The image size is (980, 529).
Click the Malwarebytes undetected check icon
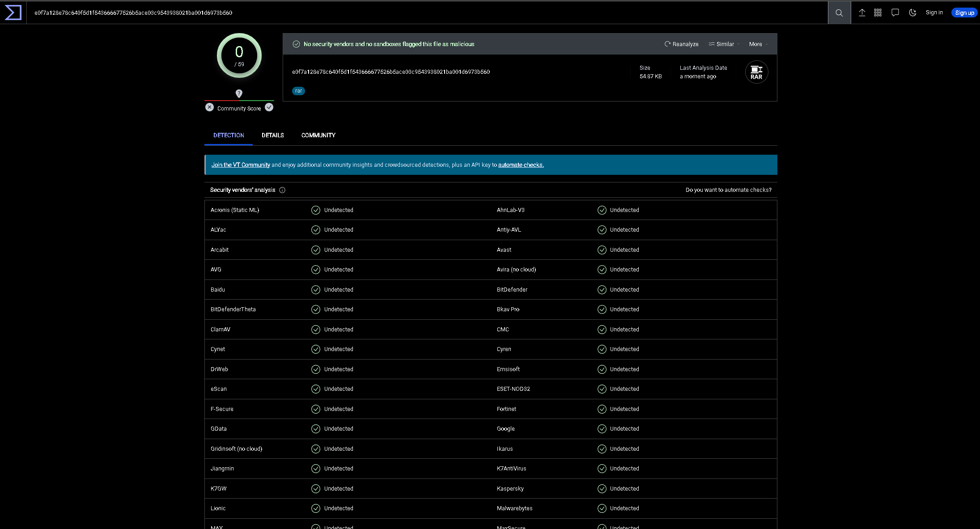[602, 508]
